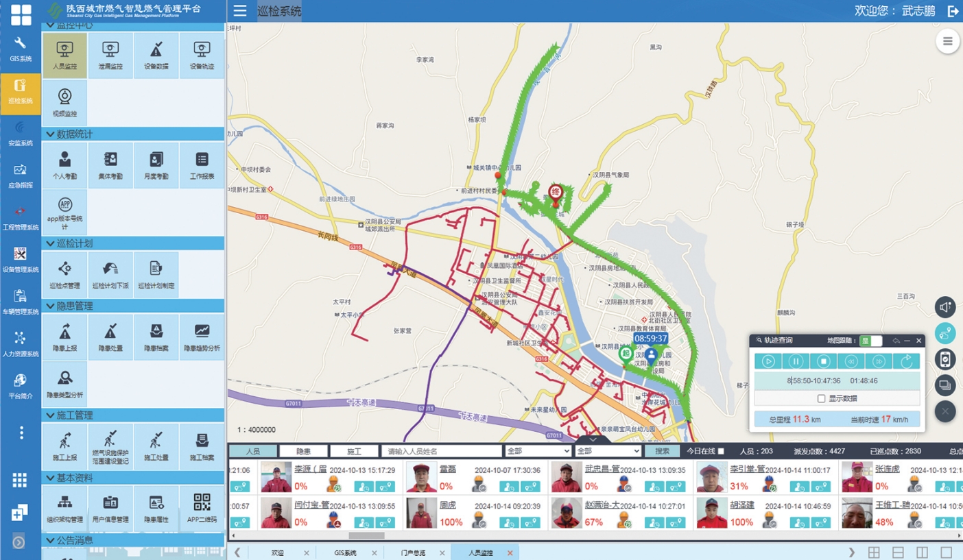963x560 pixels.
Task: Open the first 全部 dropdown filter
Action: 538,451
